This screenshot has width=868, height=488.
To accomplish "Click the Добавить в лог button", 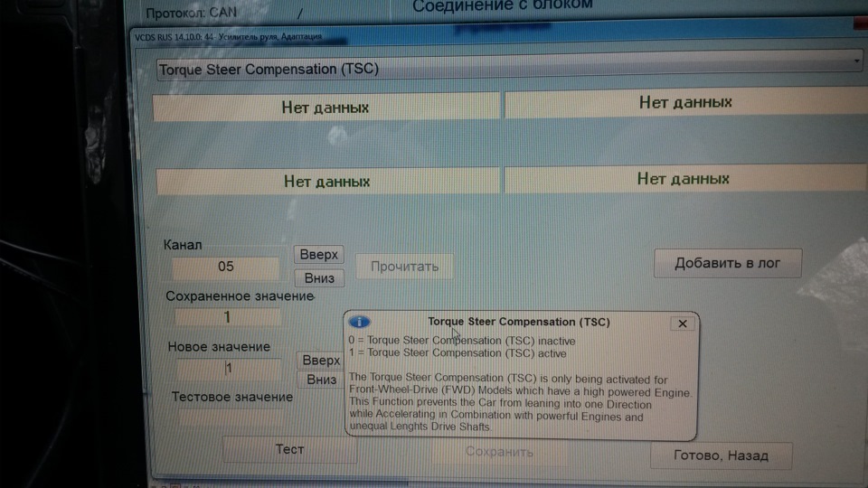I will (727, 263).
